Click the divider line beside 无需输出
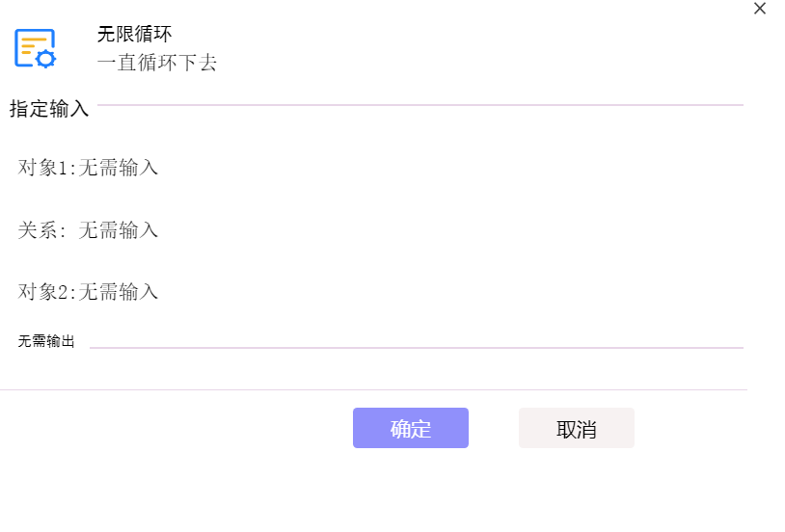 [x=417, y=347]
